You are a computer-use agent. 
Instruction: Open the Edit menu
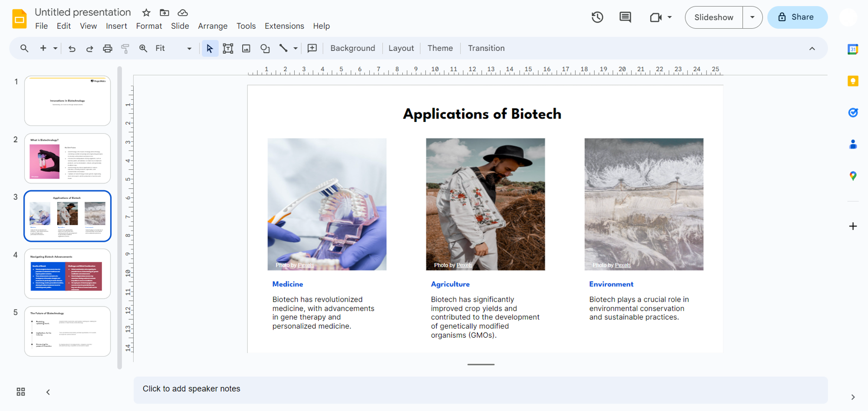click(64, 26)
